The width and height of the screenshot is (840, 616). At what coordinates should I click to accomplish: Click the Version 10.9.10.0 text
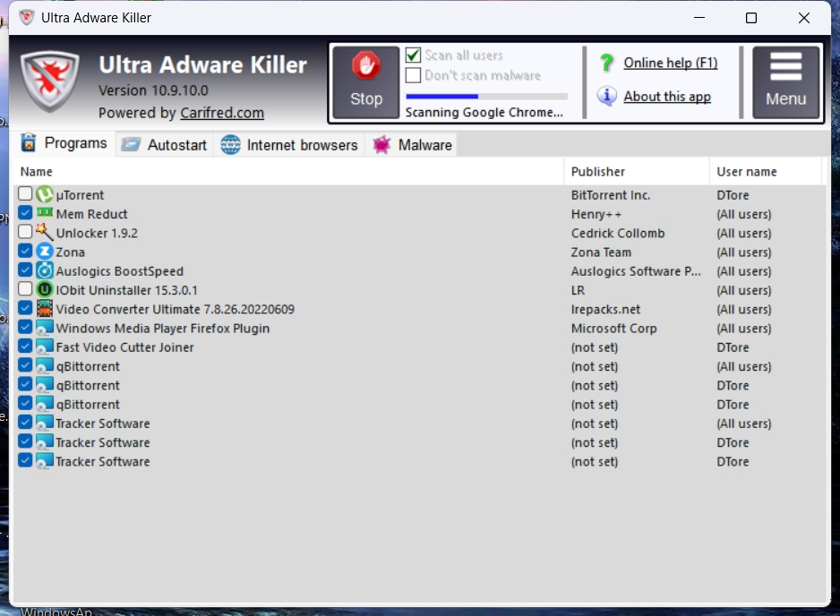pos(153,90)
